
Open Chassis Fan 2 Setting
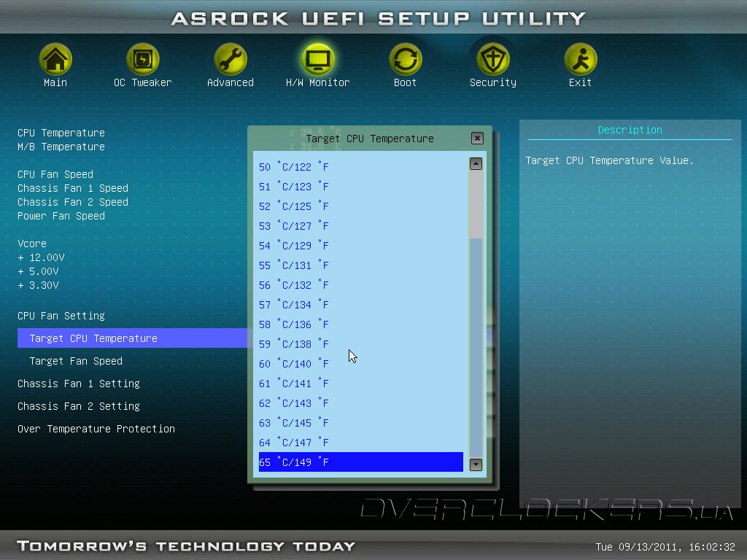(79, 406)
